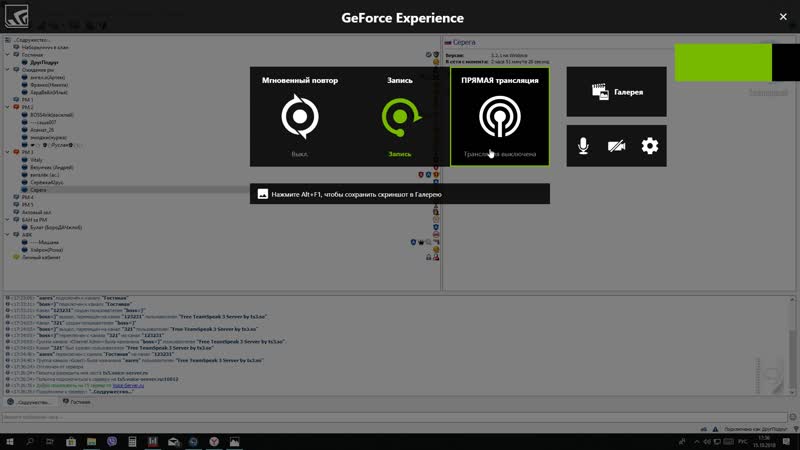Select the РМ 5 channel

28,205
